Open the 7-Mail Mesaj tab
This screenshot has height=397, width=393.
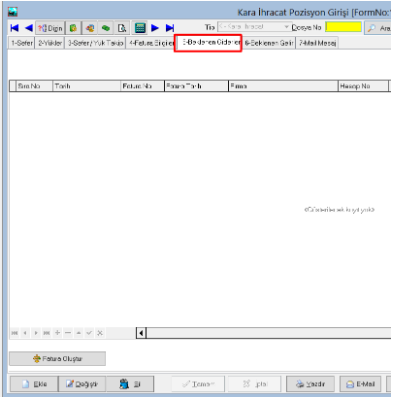[317, 43]
